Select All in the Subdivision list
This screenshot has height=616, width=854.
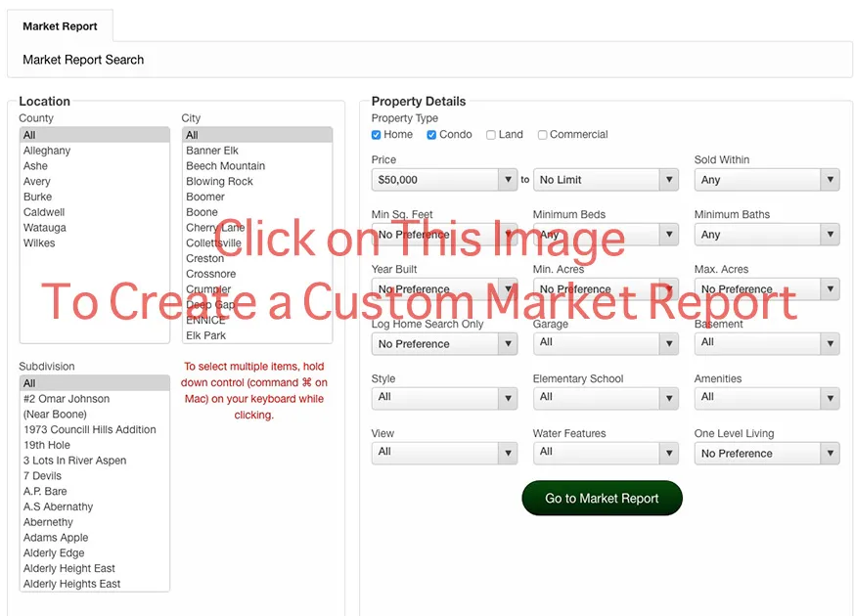point(95,383)
